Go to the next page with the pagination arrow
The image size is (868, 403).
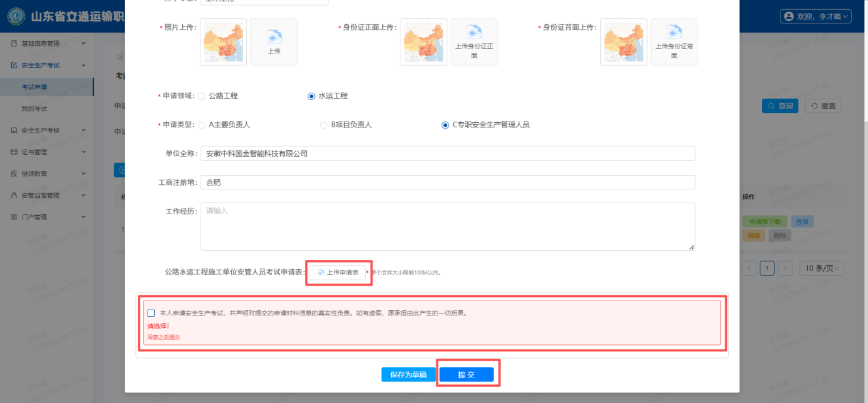(786, 268)
